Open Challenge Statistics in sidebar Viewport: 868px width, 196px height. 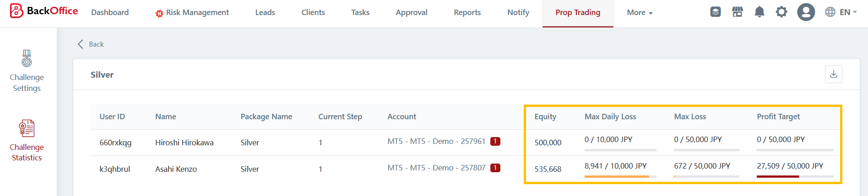(27, 141)
